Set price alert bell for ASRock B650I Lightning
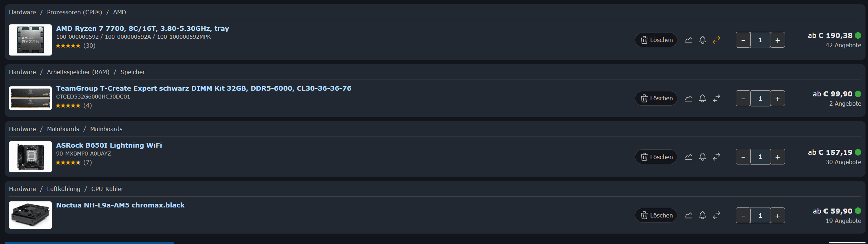The height and width of the screenshot is (244, 868). [x=702, y=157]
